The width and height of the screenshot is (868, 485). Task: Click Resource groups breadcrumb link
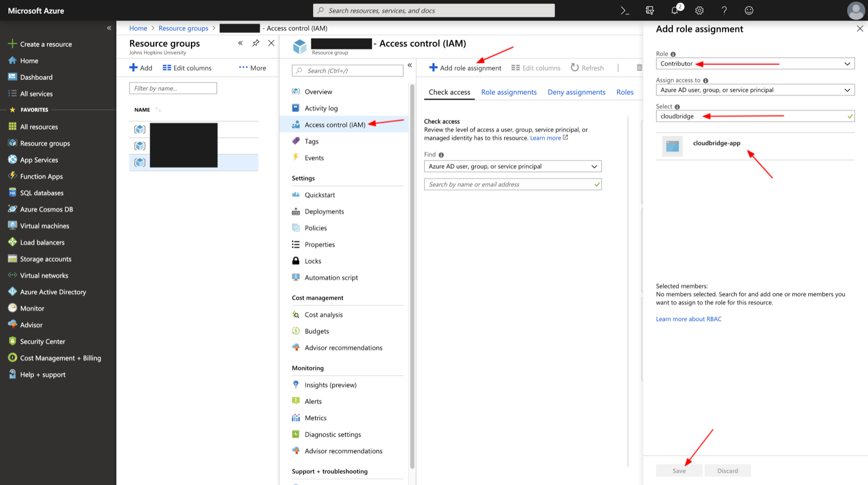tap(183, 28)
